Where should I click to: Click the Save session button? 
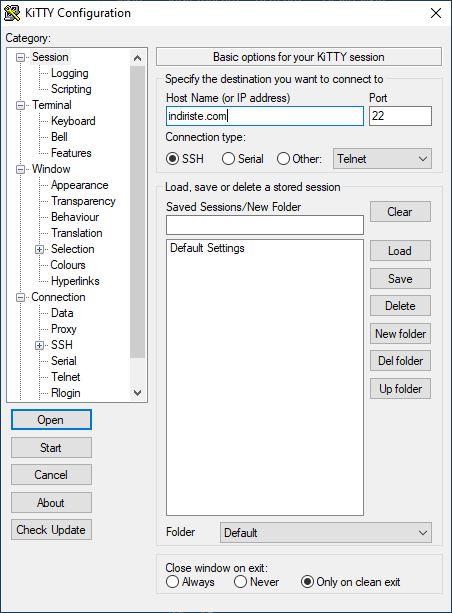(400, 279)
